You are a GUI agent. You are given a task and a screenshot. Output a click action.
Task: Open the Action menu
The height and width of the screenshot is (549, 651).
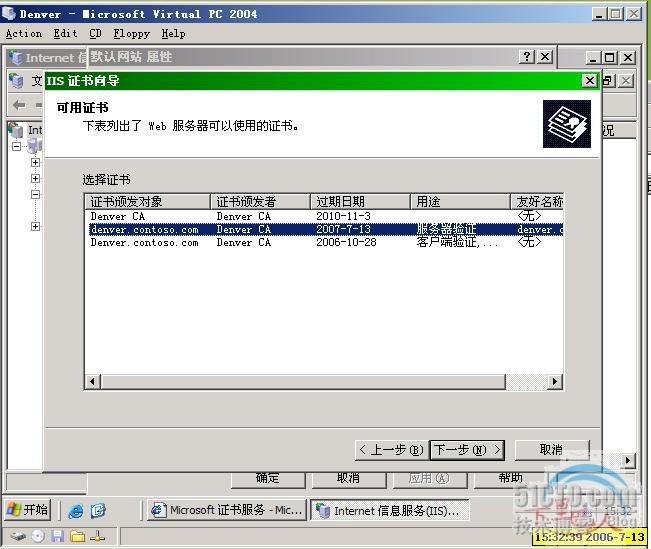[x=24, y=34]
